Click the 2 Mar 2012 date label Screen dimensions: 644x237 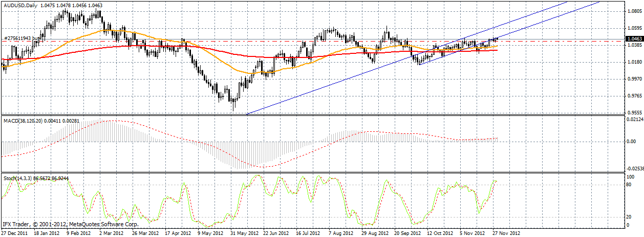pyautogui.click(x=111, y=232)
